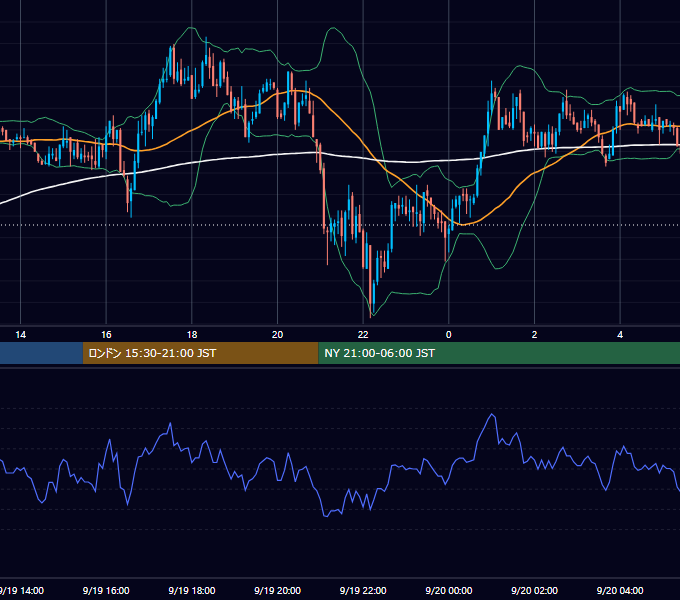Click the '22' hour axis label
Screen dimensions: 680x600
[x=363, y=335]
